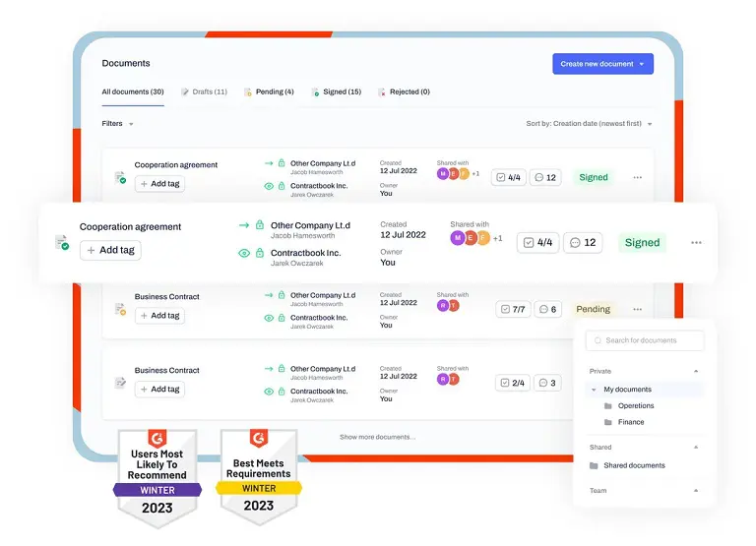Open the Signed (15) tab
This screenshot has height=546, width=756.
[x=336, y=92]
